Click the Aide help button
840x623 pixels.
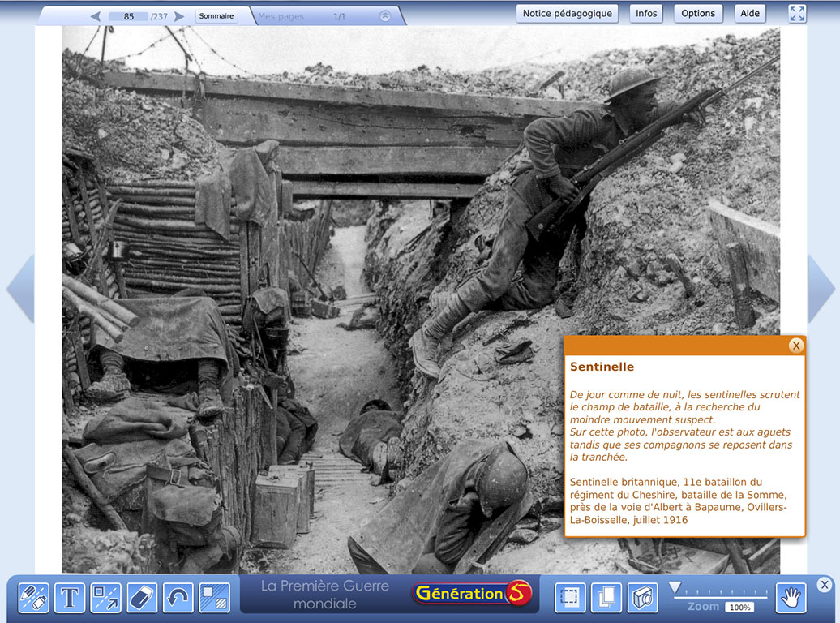click(750, 14)
